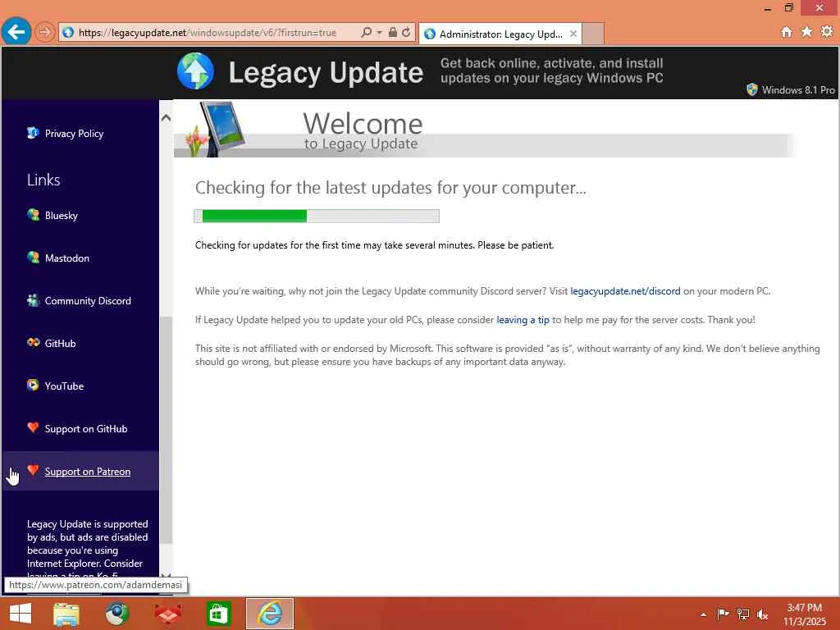Click the Windows 8.1 Pro shield icon
840x630 pixels.
coord(752,89)
